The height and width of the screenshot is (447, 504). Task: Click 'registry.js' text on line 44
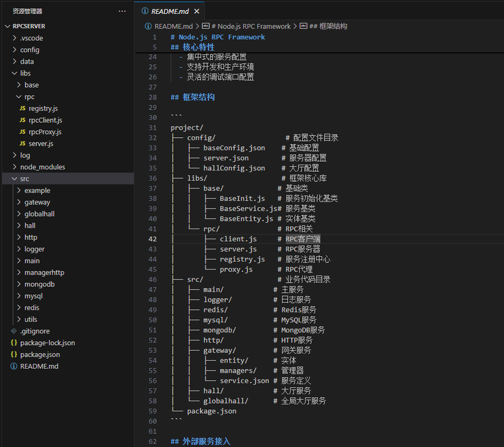coord(243,259)
